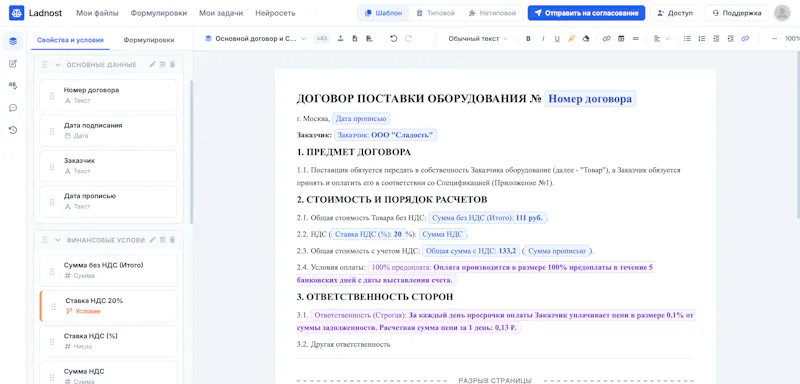Image resolution: width=800 pixels, height=384 pixels.
Task: Open the version history icon in left sidebar
Action: (13, 130)
